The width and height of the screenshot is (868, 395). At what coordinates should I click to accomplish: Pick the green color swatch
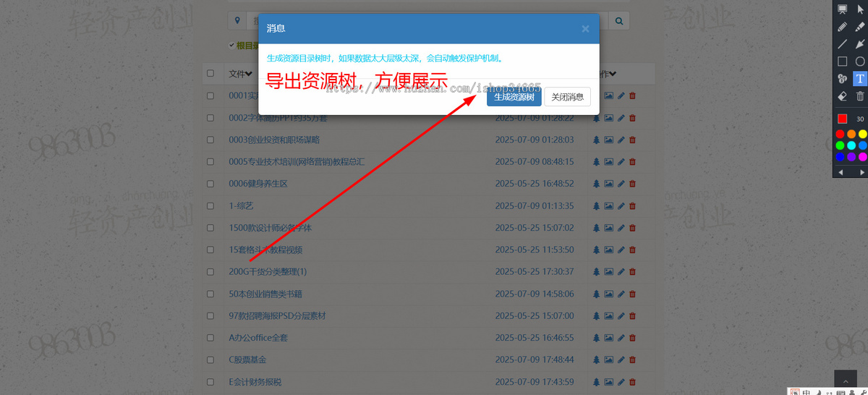tap(840, 145)
